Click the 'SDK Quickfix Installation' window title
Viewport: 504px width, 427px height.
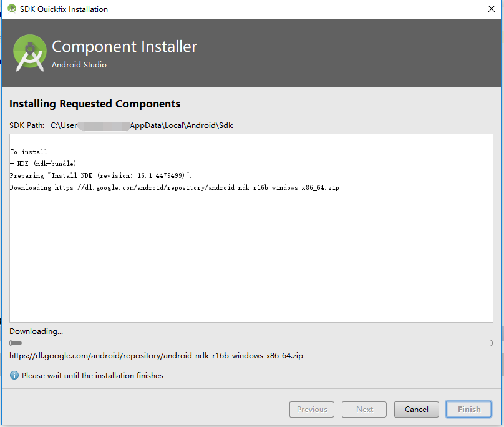click(x=64, y=9)
